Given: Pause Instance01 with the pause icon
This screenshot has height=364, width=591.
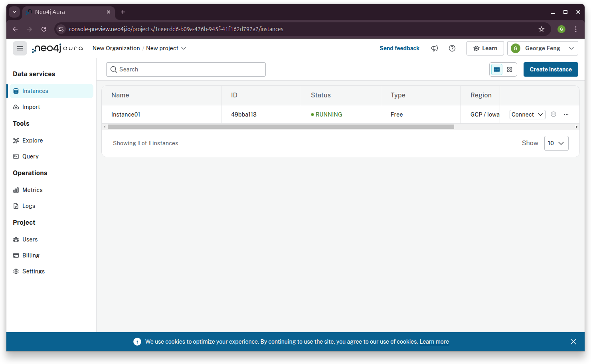Looking at the screenshot, I should click(x=553, y=114).
